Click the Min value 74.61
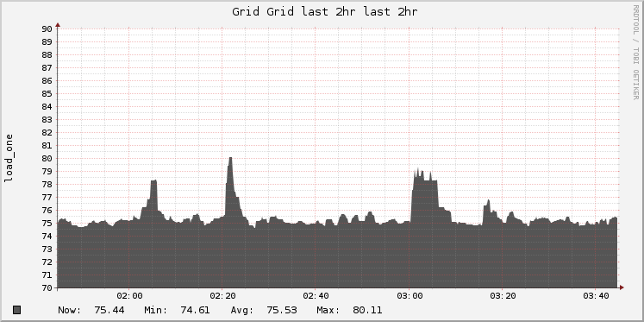Image resolution: width=644 pixels, height=322 pixels. 195,310
